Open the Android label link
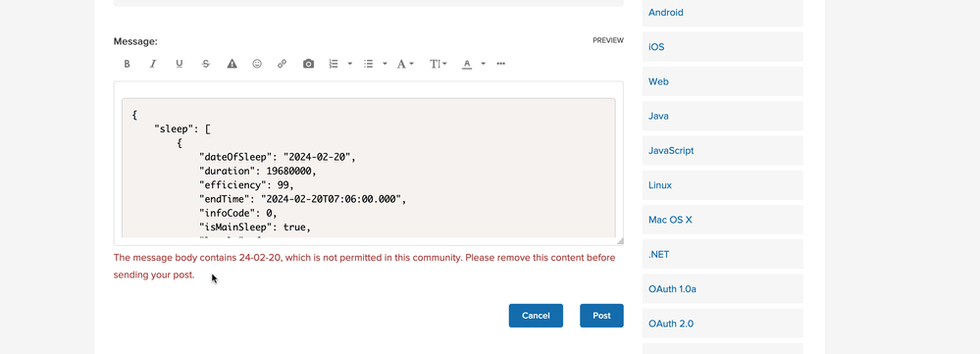This screenshot has height=354, width=980. [x=666, y=13]
